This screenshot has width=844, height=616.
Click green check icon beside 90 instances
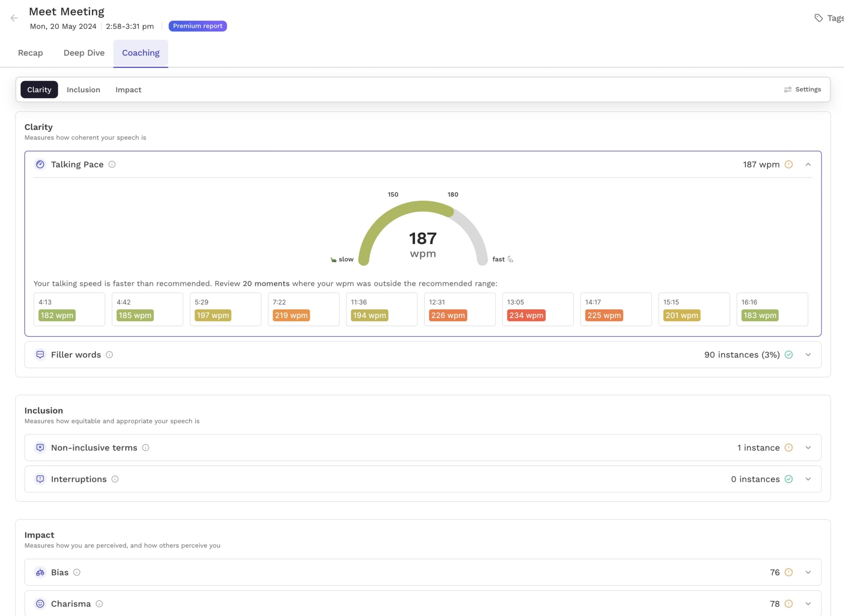[789, 355]
